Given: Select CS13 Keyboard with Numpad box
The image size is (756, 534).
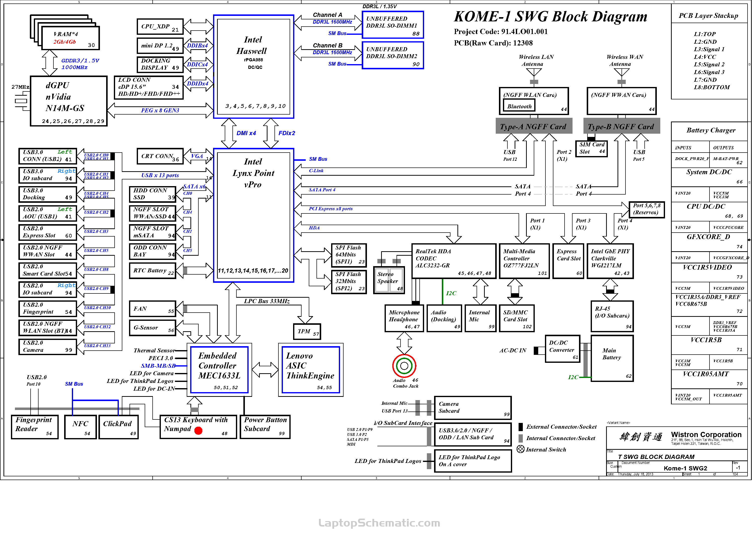Looking at the screenshot, I should click(198, 427).
